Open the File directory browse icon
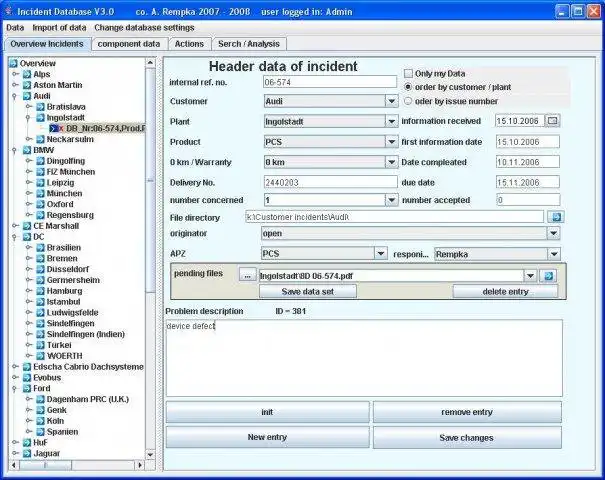Image resolution: width=605 pixels, height=480 pixels. pos(556,217)
